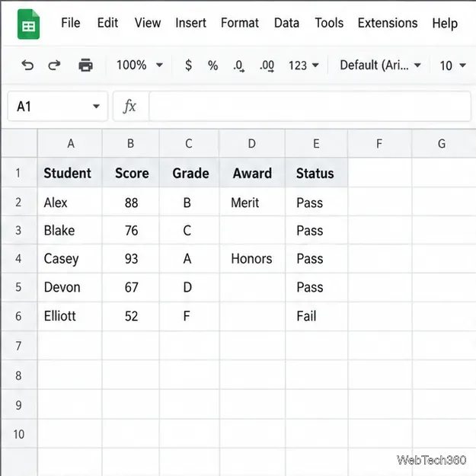Select column E header
The image size is (476, 476).
coord(316,143)
